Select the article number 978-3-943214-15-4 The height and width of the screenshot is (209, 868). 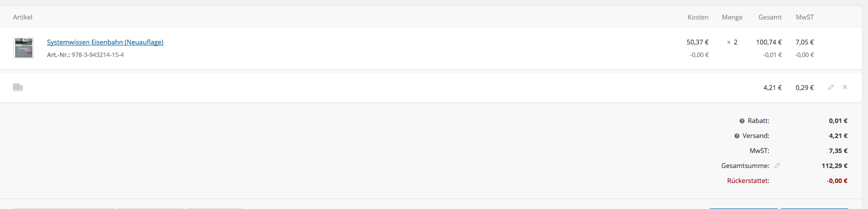point(98,55)
